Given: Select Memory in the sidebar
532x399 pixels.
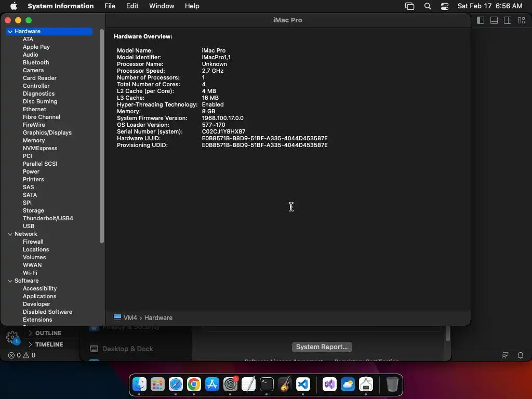Looking at the screenshot, I should (34, 140).
